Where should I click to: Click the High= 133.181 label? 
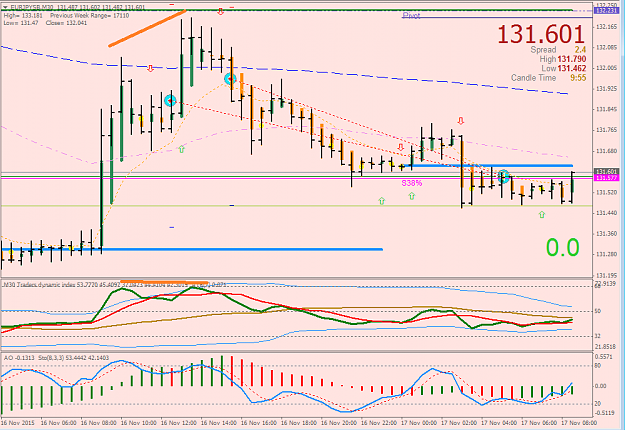pyautogui.click(x=23, y=16)
